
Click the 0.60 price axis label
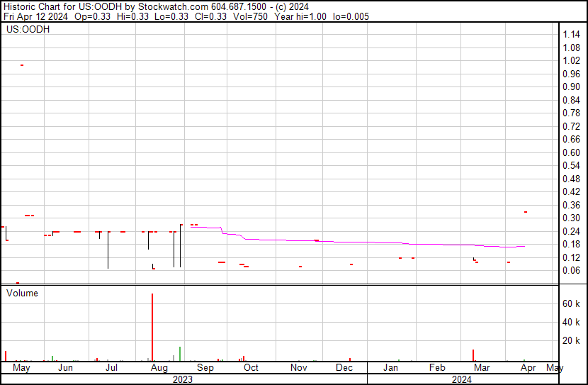tap(571, 152)
